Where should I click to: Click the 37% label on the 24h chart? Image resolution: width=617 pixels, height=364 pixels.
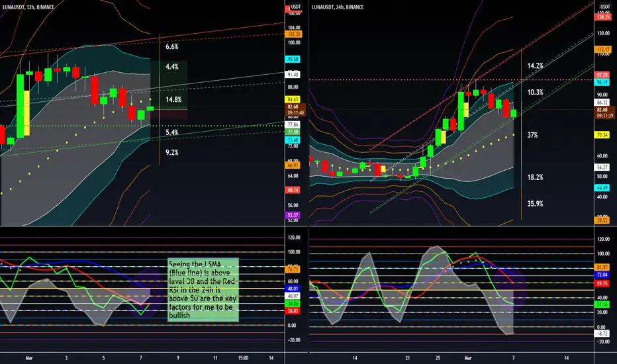tap(532, 135)
